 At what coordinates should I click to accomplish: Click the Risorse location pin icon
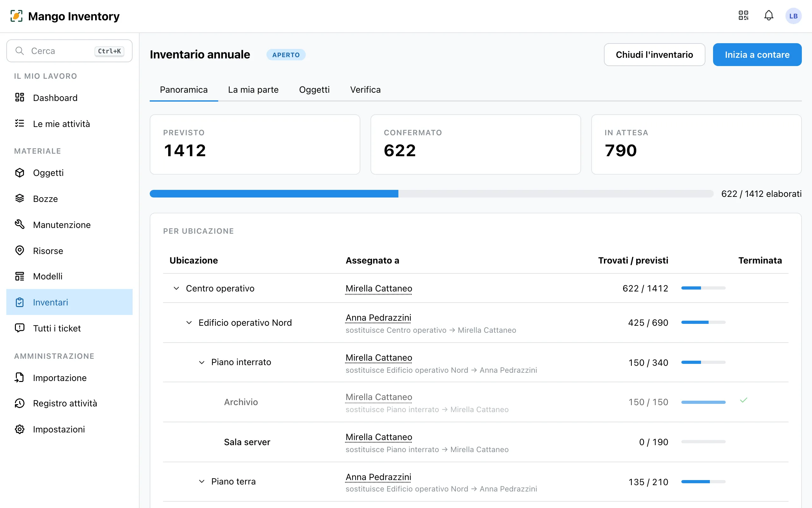(x=19, y=250)
